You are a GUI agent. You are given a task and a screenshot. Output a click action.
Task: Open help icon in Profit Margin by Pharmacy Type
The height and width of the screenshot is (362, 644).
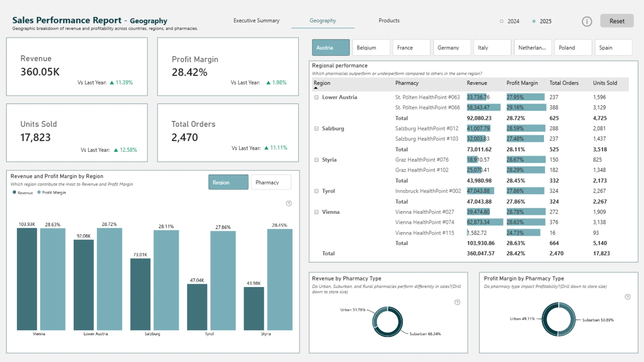(628, 297)
